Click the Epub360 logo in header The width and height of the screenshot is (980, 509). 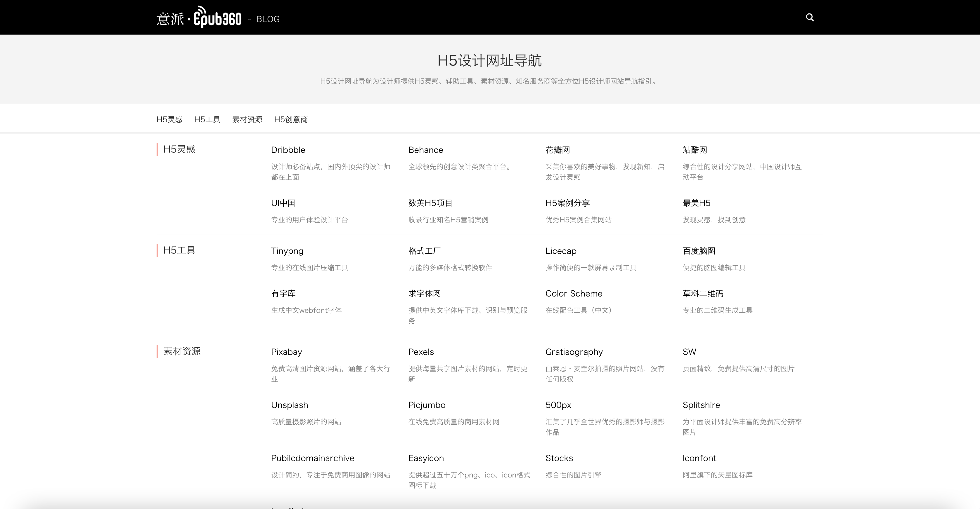pos(199,18)
